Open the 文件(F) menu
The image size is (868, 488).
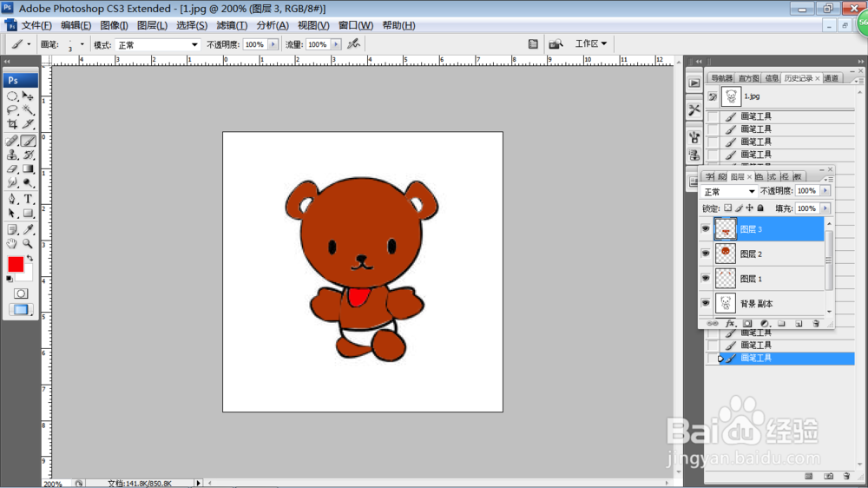pyautogui.click(x=36, y=25)
